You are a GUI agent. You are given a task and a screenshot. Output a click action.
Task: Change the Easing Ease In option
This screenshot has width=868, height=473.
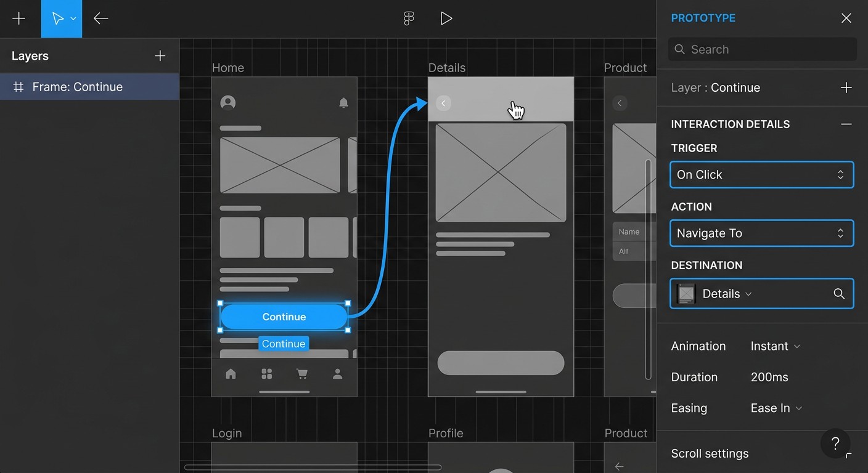pos(776,408)
